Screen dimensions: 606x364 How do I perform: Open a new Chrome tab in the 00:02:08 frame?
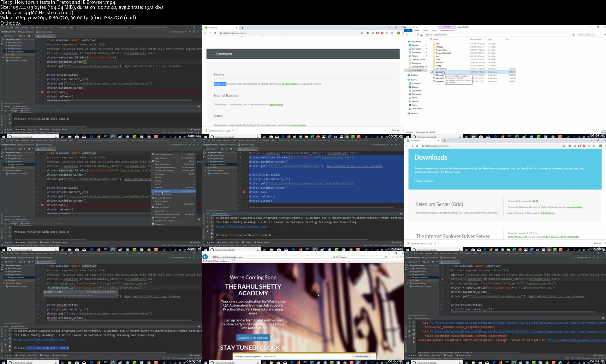(242, 28)
